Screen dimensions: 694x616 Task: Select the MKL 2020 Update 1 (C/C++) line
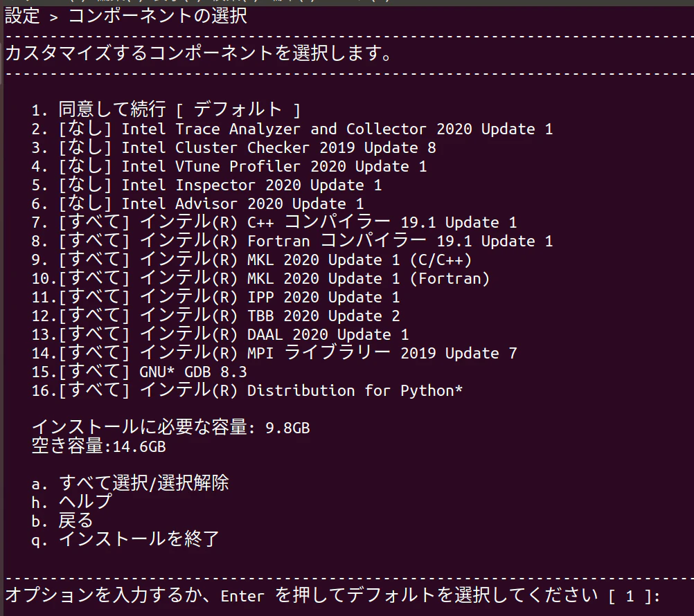tap(252, 260)
